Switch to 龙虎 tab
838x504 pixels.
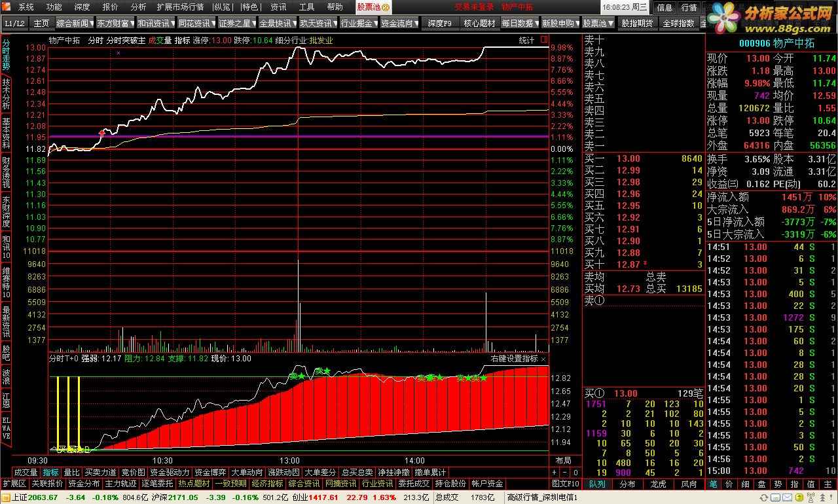[x=658, y=484]
